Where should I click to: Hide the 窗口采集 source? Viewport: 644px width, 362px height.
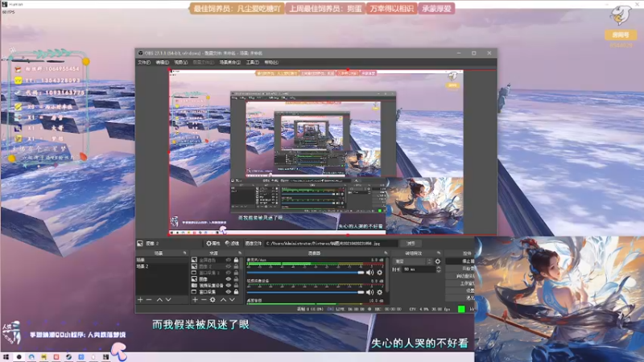point(229,292)
